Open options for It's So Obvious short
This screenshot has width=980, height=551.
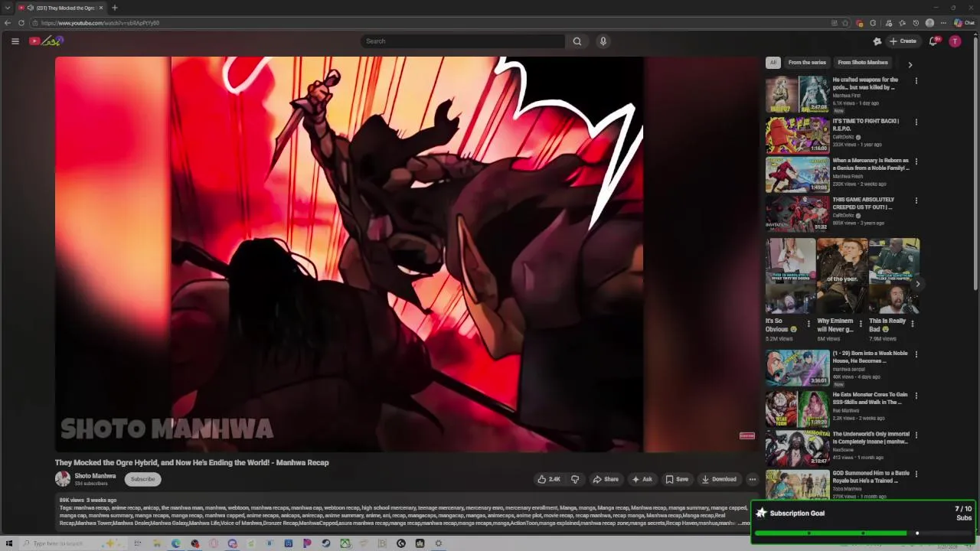(x=808, y=324)
